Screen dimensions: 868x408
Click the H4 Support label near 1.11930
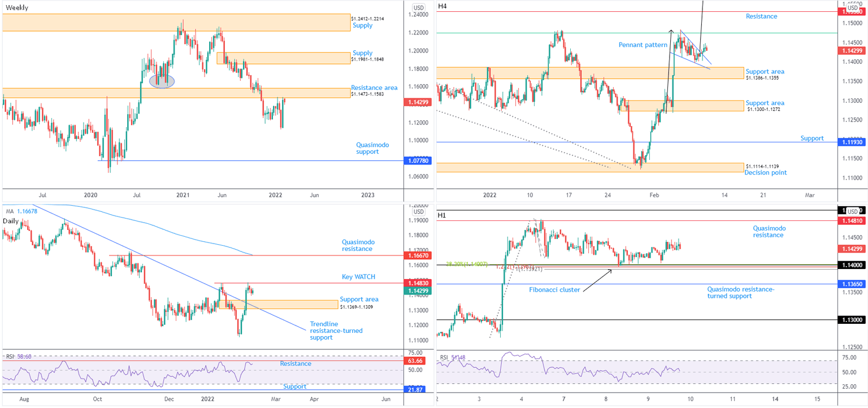tap(812, 138)
